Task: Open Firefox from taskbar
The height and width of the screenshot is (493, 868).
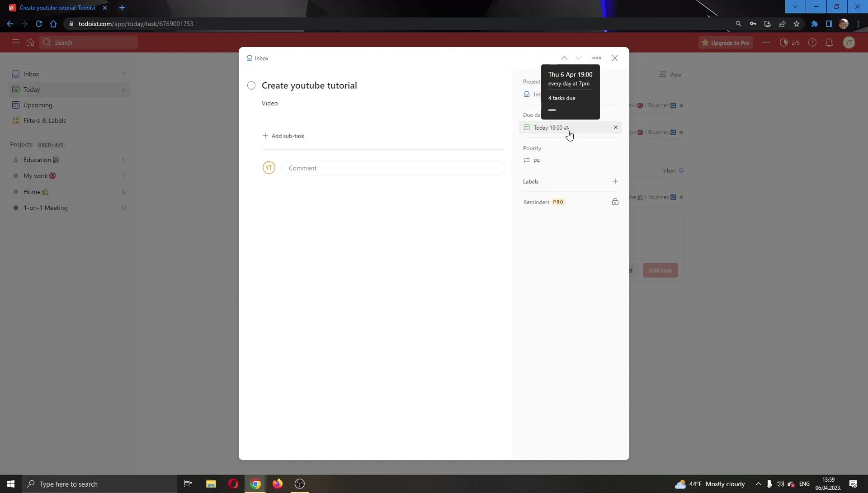Action: coord(278,484)
